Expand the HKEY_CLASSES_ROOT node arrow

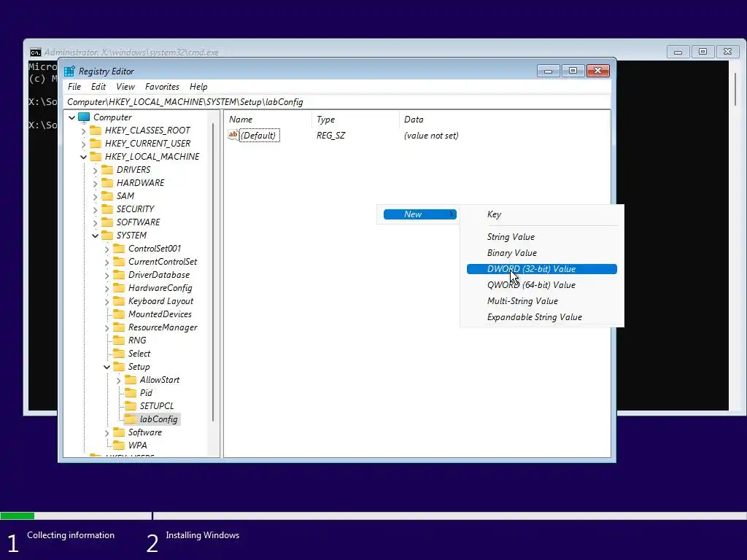(84, 131)
